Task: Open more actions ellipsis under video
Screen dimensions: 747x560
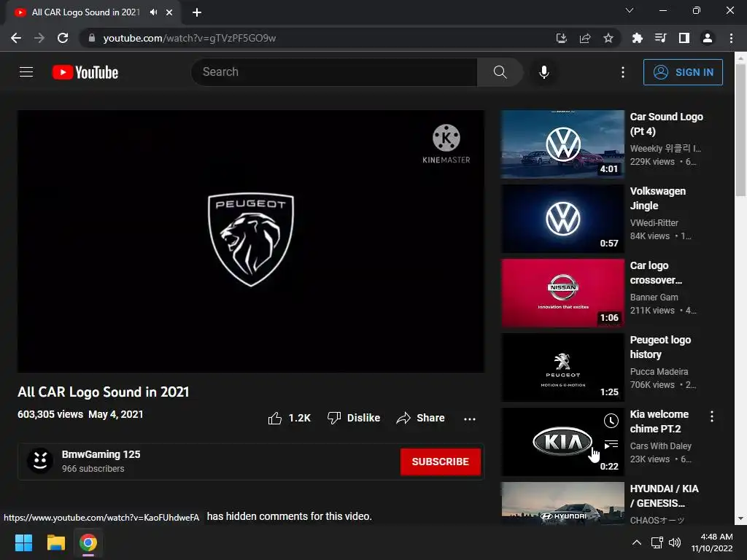Action: tap(469, 419)
